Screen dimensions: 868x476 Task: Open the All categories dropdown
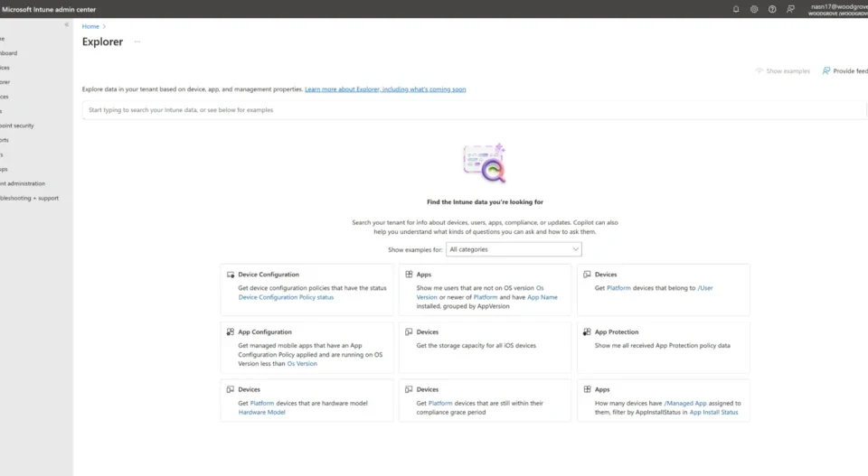pos(514,249)
